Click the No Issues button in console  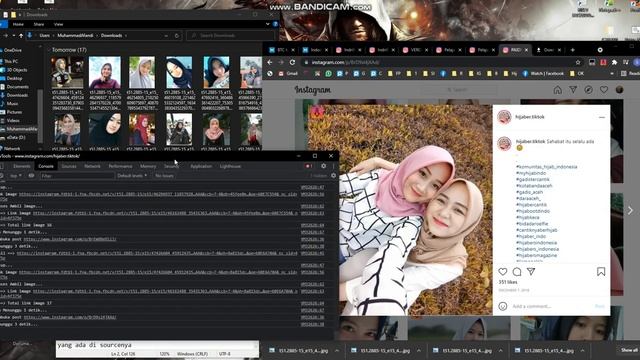[164, 176]
